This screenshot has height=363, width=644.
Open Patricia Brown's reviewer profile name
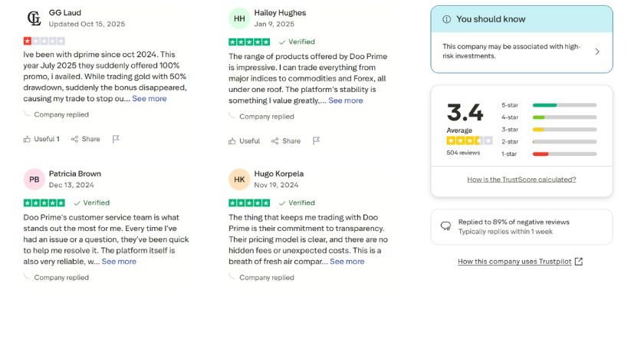[75, 173]
